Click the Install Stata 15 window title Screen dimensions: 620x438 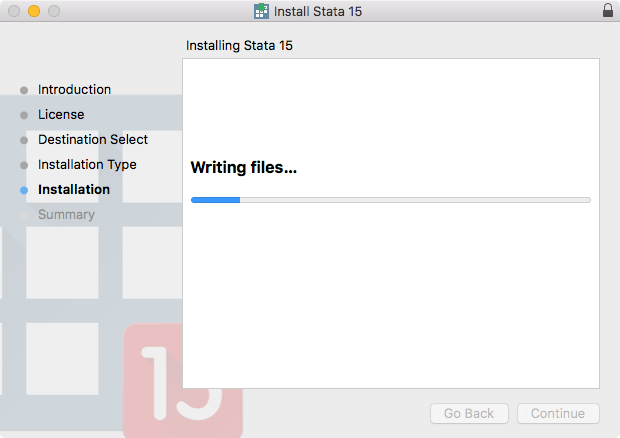click(318, 11)
